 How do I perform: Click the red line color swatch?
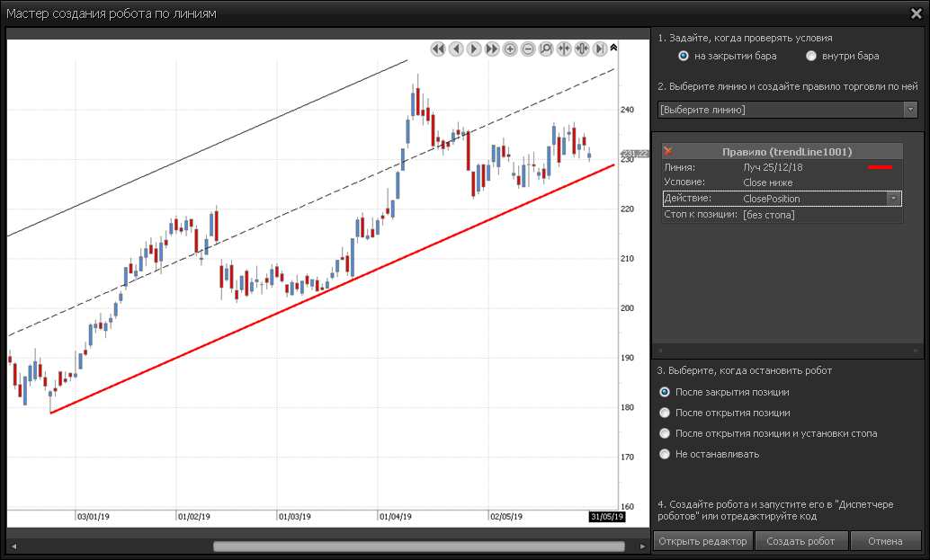click(x=879, y=167)
